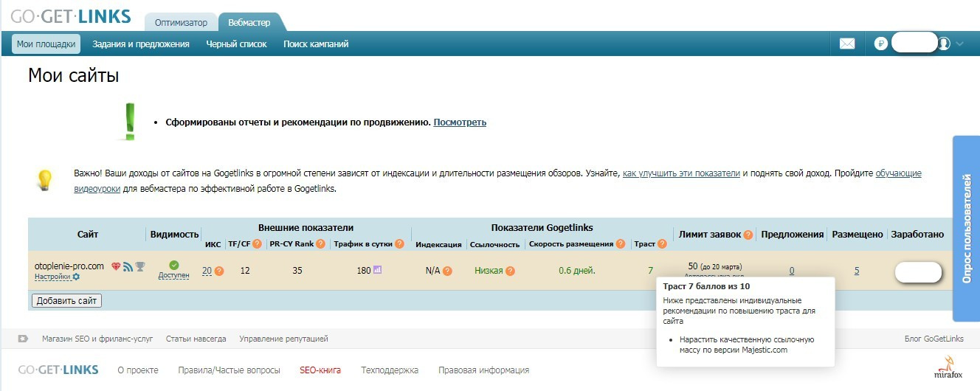Click the GoGetLinks logo in the footer

point(58,370)
